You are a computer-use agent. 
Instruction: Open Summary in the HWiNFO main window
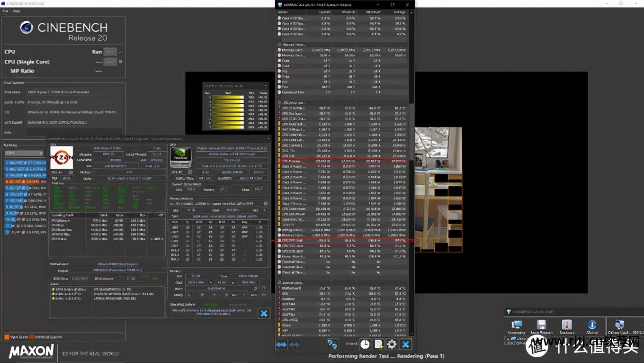point(517,327)
